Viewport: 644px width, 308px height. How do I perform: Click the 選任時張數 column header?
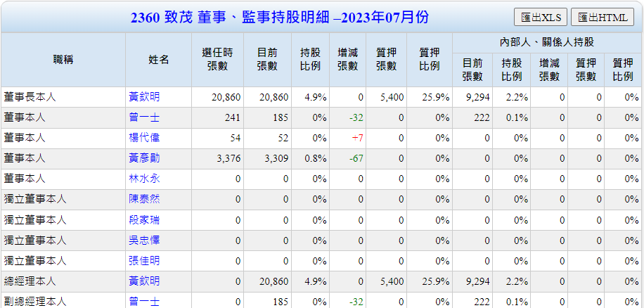(218, 60)
